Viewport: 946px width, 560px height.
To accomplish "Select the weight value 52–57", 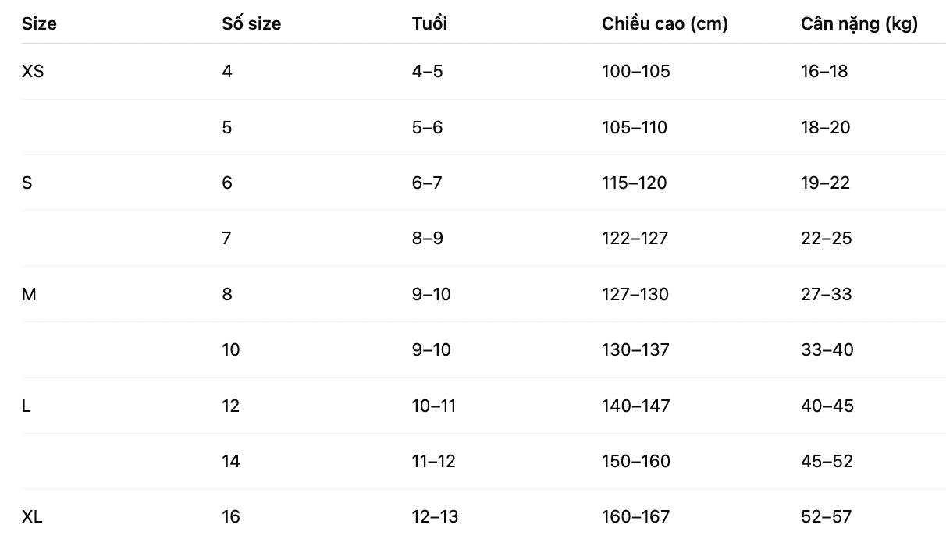I will click(826, 517).
